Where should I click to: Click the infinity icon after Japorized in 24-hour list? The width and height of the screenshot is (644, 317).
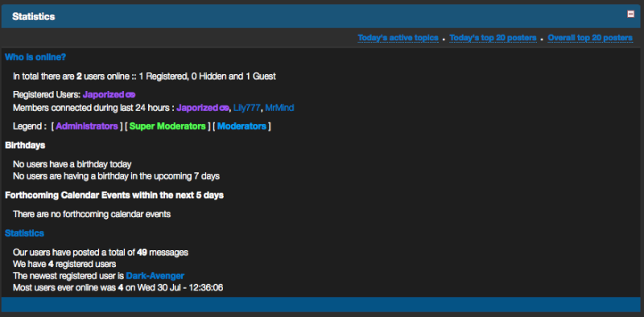pos(225,109)
